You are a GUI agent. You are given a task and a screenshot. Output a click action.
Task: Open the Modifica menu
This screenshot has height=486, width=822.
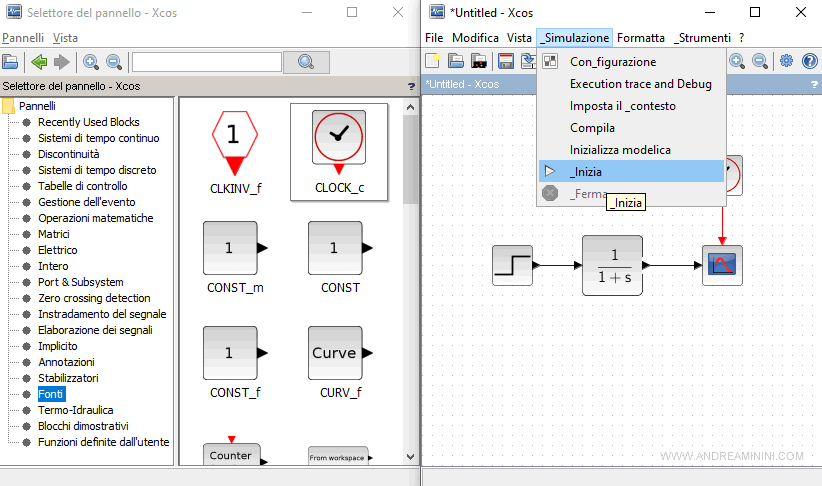475,38
